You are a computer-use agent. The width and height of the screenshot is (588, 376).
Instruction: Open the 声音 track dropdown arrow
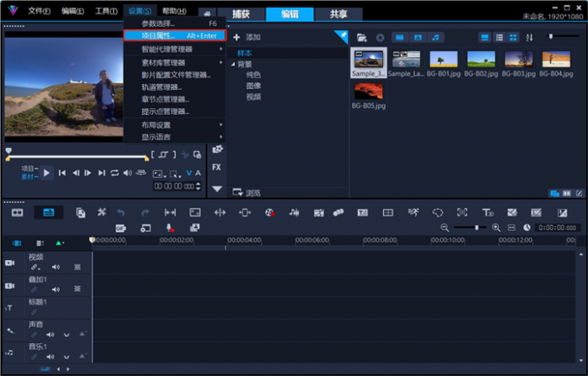pos(67,335)
